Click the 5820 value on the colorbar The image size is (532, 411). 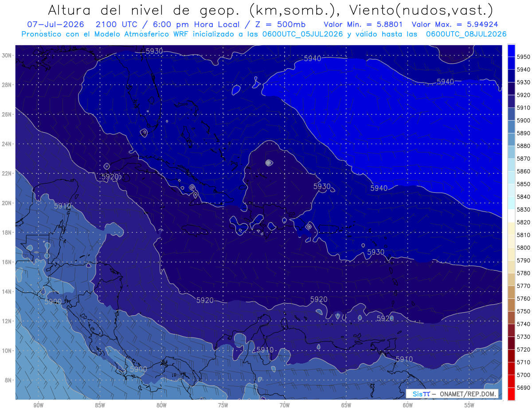(x=524, y=222)
